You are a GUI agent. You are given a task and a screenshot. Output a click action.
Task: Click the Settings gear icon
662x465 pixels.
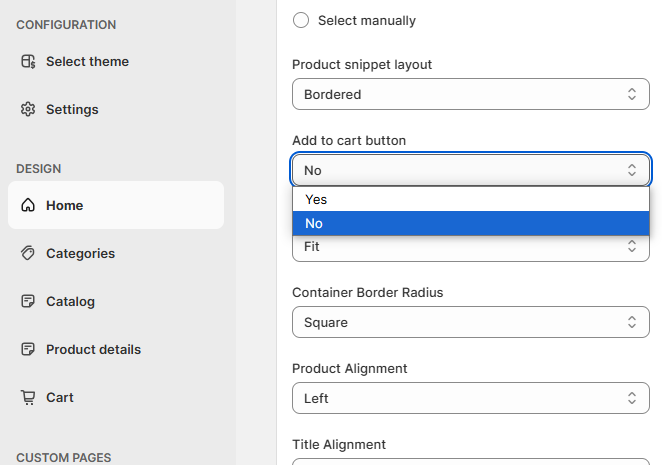(28, 109)
